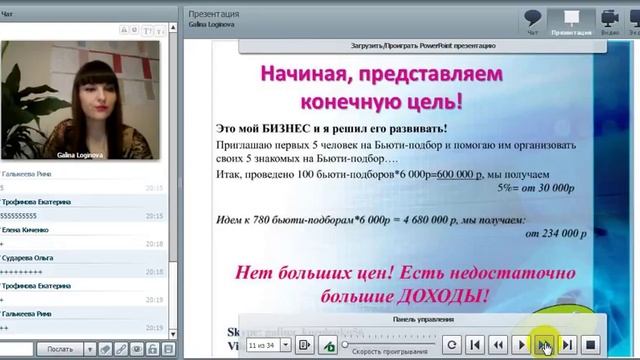The height and width of the screenshot is (360, 640).
Task: Open the slide selector '11 из 34' dropdown
Action: [x=286, y=345]
